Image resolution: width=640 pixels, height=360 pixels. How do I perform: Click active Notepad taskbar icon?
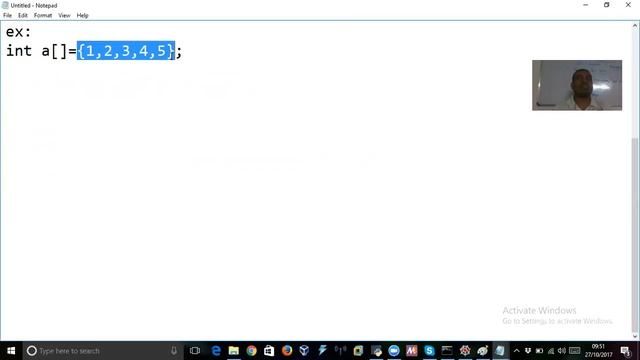[x=500, y=351]
